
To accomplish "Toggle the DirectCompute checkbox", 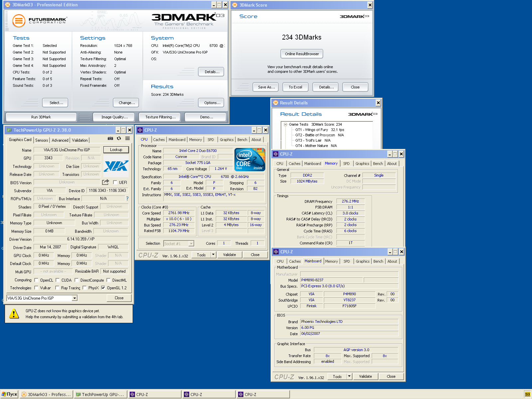I will [x=76, y=280].
